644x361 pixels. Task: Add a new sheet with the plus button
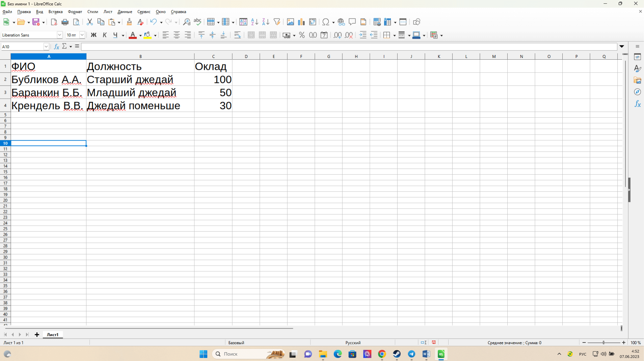[37, 334]
